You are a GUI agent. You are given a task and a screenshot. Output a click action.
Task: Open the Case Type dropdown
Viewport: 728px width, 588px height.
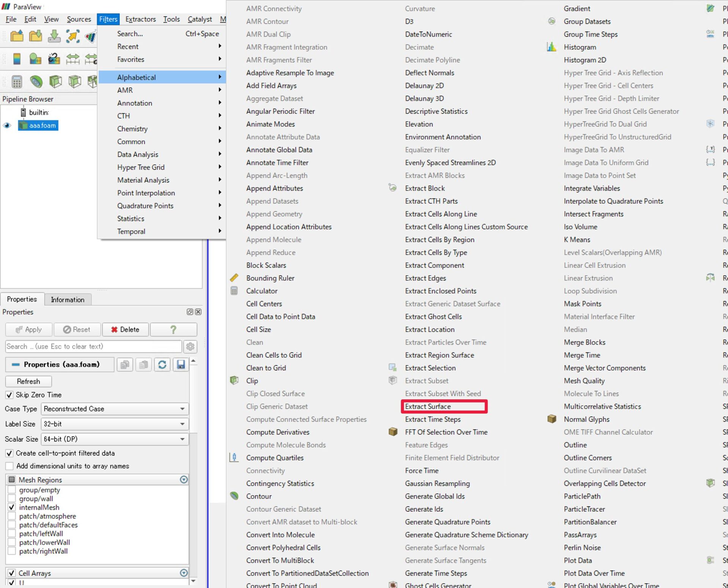point(114,409)
